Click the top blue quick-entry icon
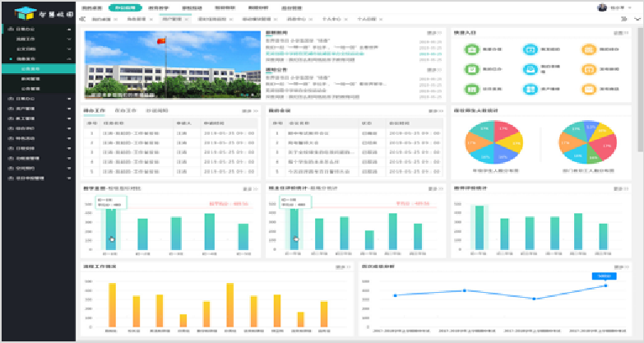This screenshot has height=343, width=644. [530, 49]
